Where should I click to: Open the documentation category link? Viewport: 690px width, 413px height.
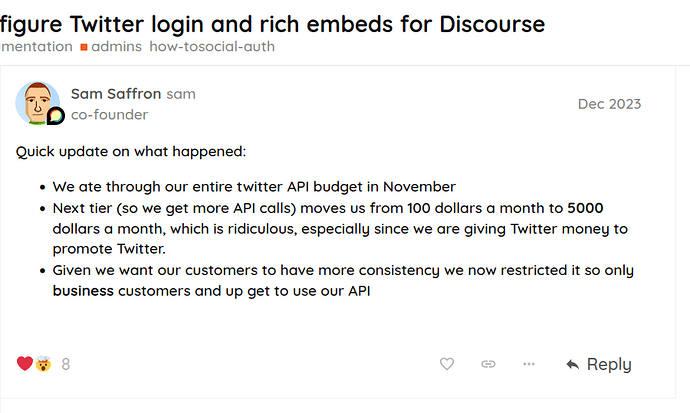(x=36, y=47)
